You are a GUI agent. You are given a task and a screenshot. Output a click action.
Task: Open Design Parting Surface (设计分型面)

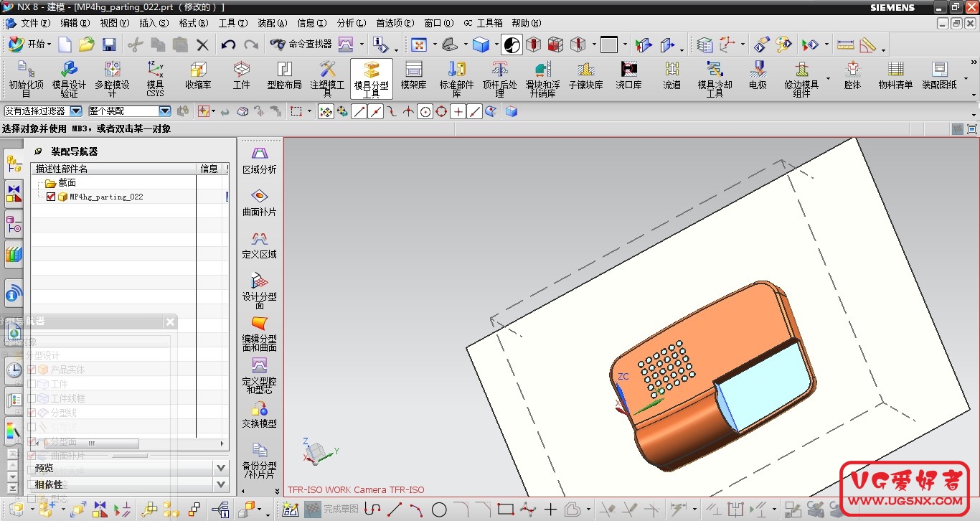260,291
